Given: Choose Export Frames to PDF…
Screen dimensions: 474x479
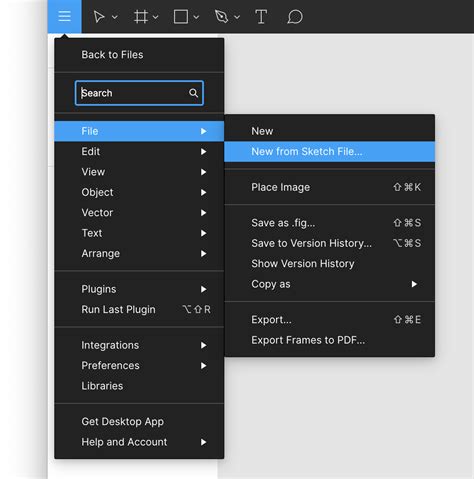Looking at the screenshot, I should 329,340.
